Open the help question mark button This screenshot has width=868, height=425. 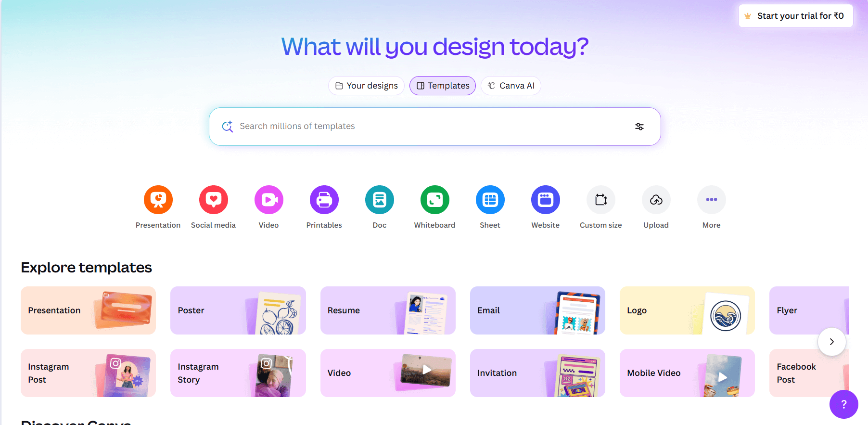coord(843,404)
